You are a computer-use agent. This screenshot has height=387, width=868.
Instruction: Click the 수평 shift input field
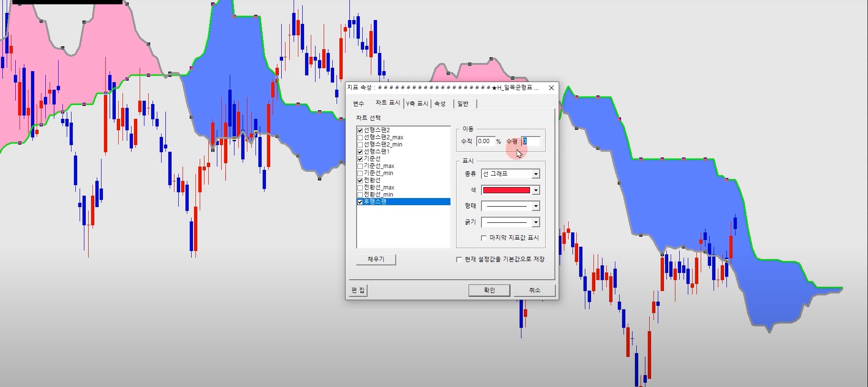[x=531, y=141]
